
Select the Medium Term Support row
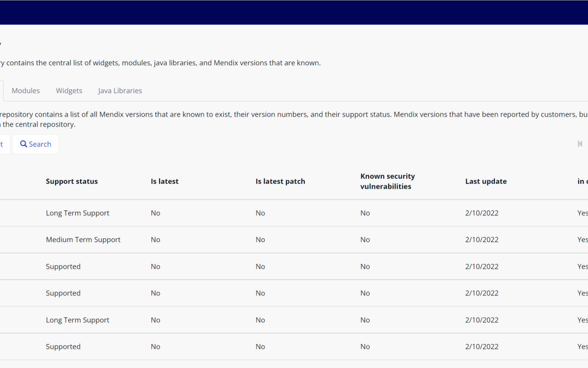83,240
